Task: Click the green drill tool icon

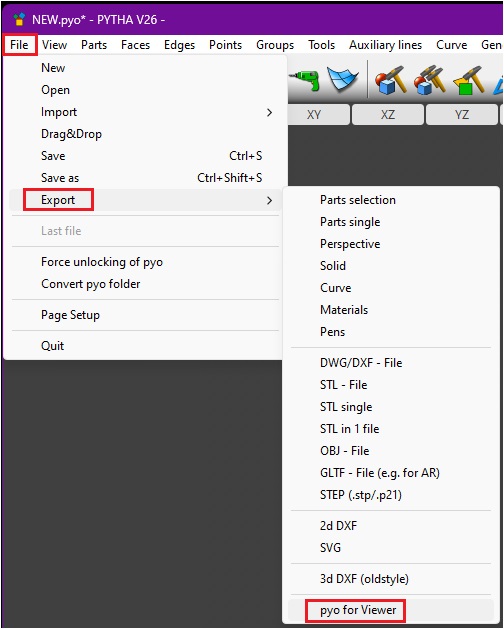Action: [x=307, y=80]
